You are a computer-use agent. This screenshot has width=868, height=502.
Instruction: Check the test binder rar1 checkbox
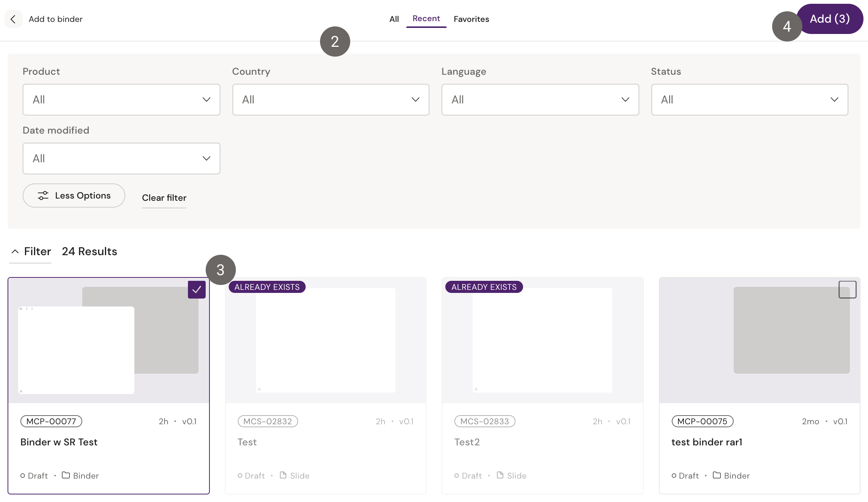[847, 289]
